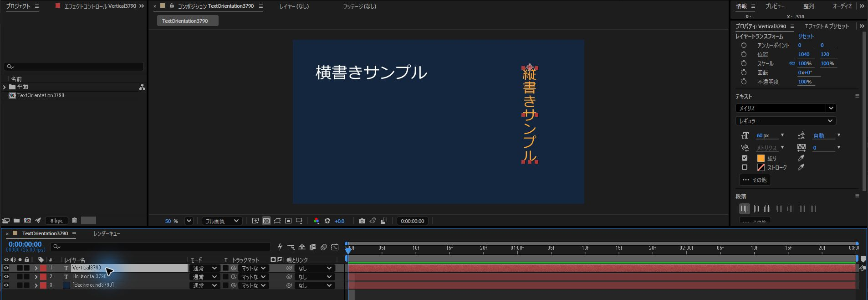Open the project flowchart view icon beside 平面
Image resolution: width=868 pixels, height=300 pixels.
[x=142, y=87]
